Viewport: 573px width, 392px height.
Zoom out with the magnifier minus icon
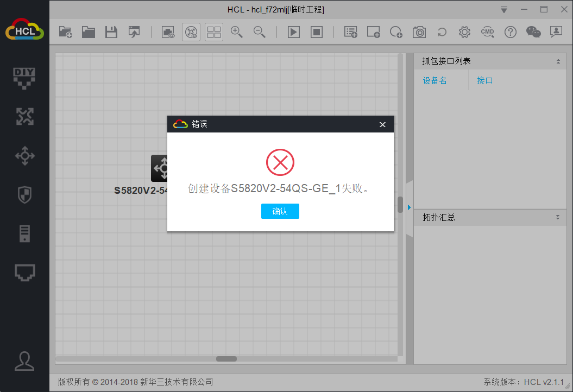point(260,32)
